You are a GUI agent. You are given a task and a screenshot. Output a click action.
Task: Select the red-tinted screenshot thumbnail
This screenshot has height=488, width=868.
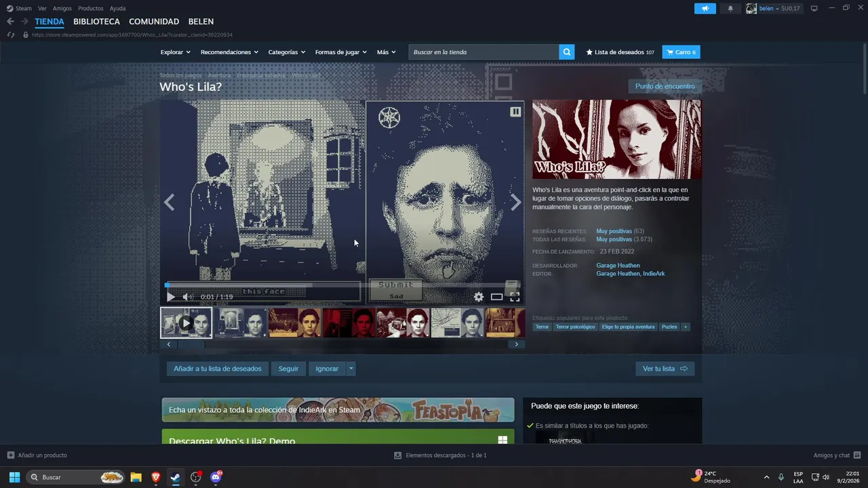[x=349, y=323]
